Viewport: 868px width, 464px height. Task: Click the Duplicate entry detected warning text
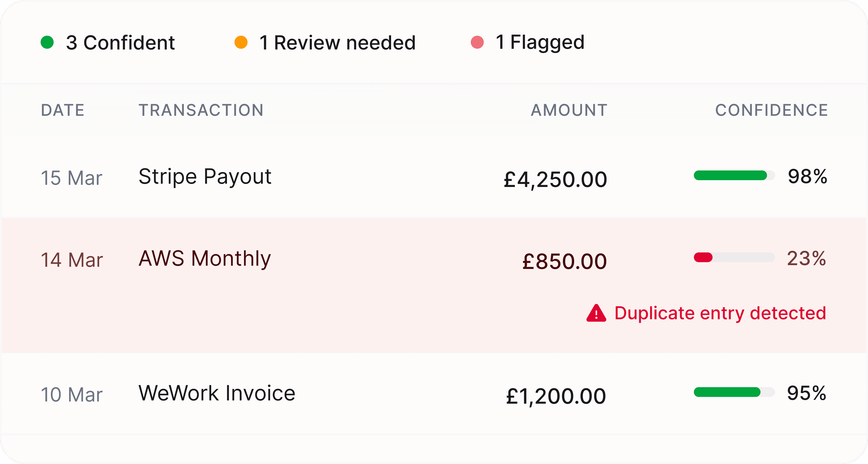pyautogui.click(x=720, y=313)
